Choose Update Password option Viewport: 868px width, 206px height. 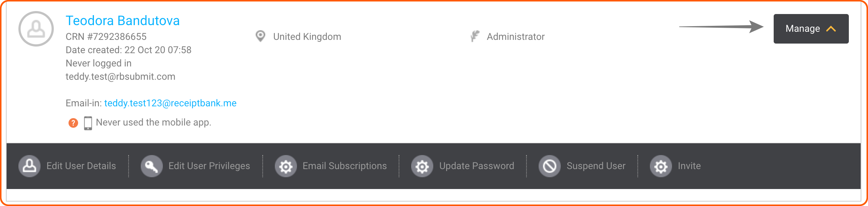[476, 166]
